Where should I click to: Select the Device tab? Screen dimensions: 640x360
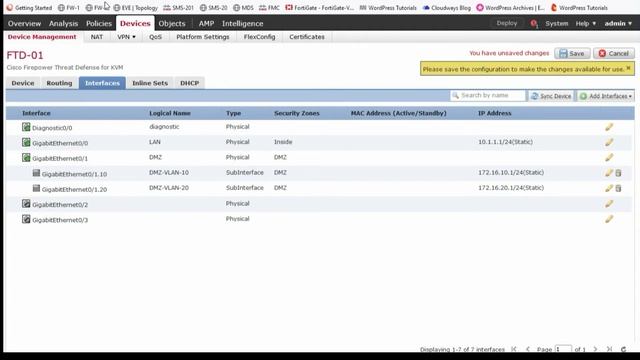pos(23,83)
